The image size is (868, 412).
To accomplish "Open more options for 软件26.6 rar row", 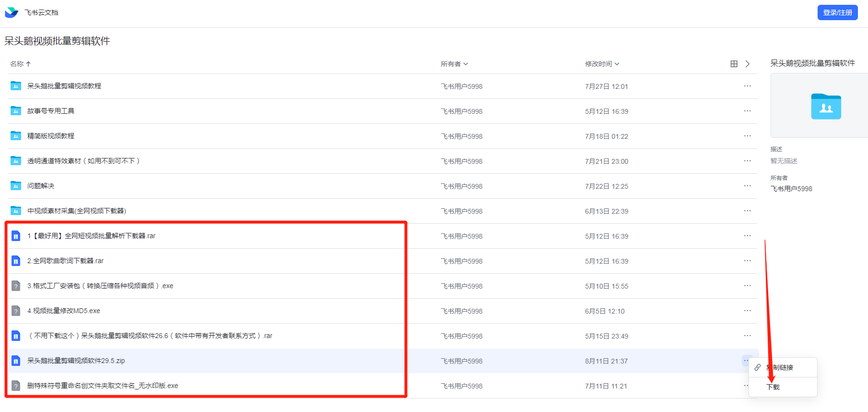I will click(747, 336).
